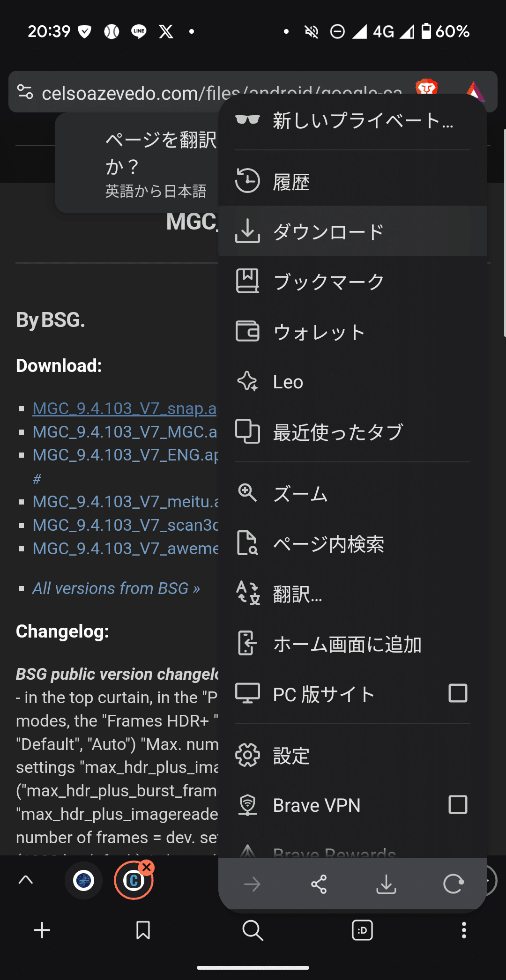This screenshot has width=506, height=980.
Task: Tap the reload icon in menu footer
Action: tap(453, 884)
